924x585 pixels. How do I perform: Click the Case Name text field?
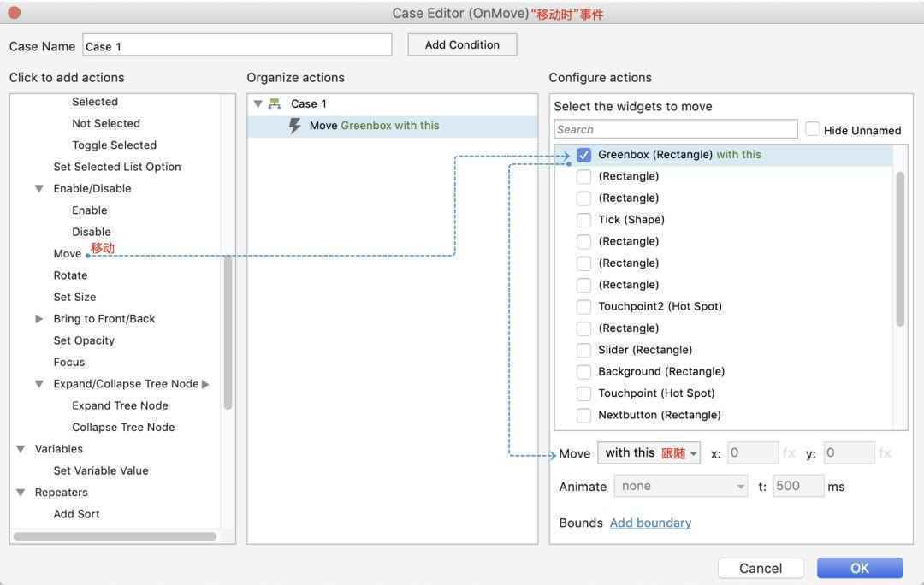237,45
